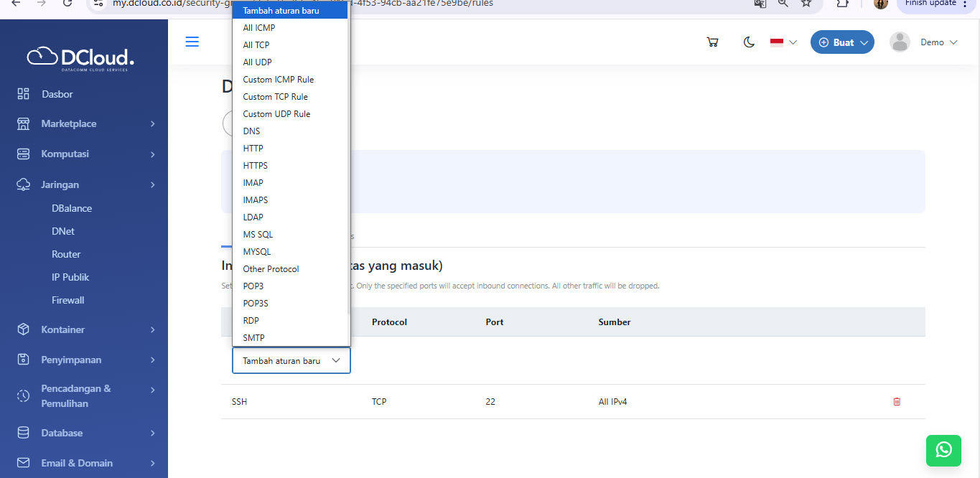The height and width of the screenshot is (478, 980).
Task: Delete the SSH rule with trash icon
Action: click(x=897, y=402)
